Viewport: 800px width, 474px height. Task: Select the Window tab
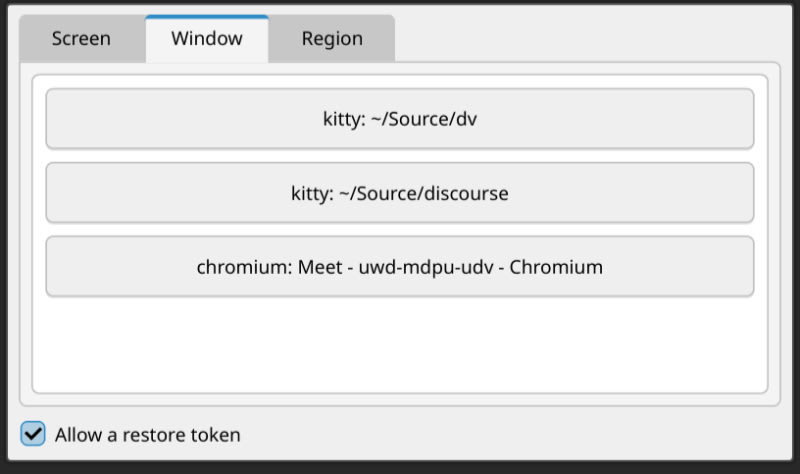(x=206, y=39)
